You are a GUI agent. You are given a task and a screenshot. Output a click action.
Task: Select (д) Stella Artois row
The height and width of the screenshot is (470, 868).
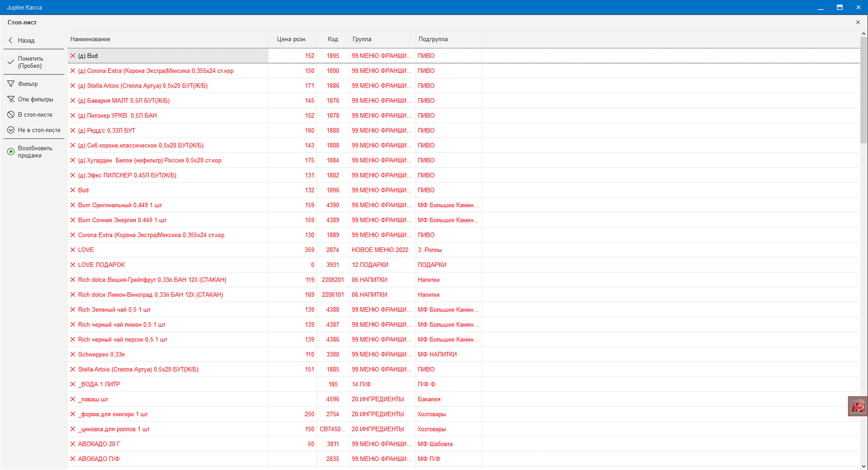(463, 85)
